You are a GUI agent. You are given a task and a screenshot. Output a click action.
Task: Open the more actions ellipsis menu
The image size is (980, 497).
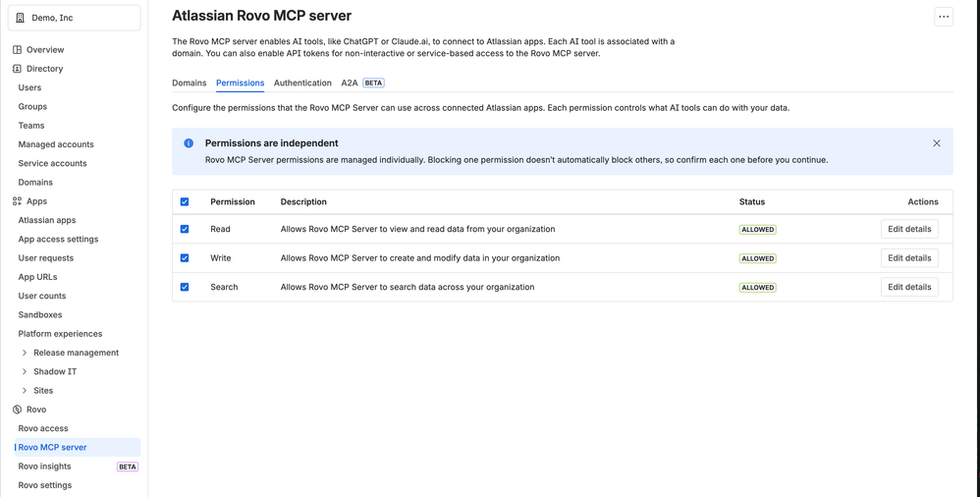[x=944, y=17]
